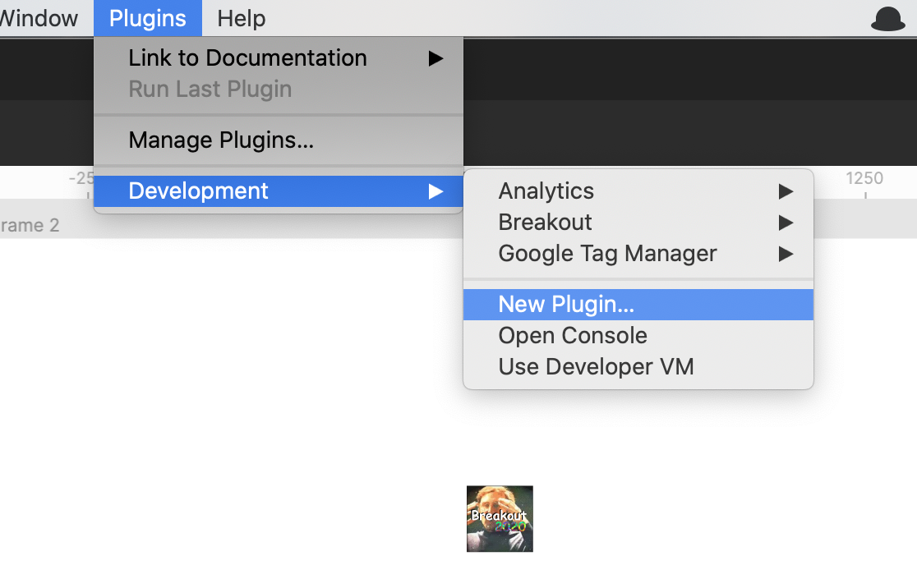Close the open Plugins menu

click(147, 19)
